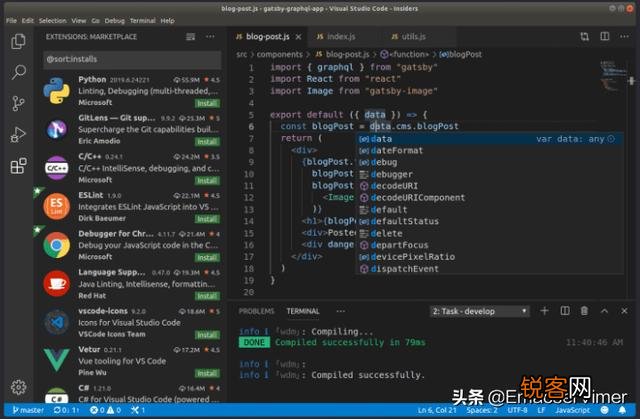Kill terminal with trash icon
This screenshot has width=640, height=419.
click(584, 311)
